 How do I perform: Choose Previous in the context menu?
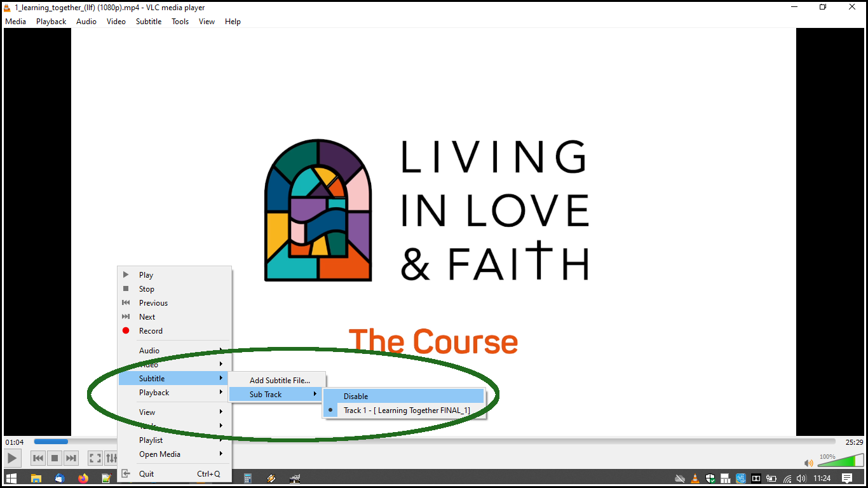(175, 302)
